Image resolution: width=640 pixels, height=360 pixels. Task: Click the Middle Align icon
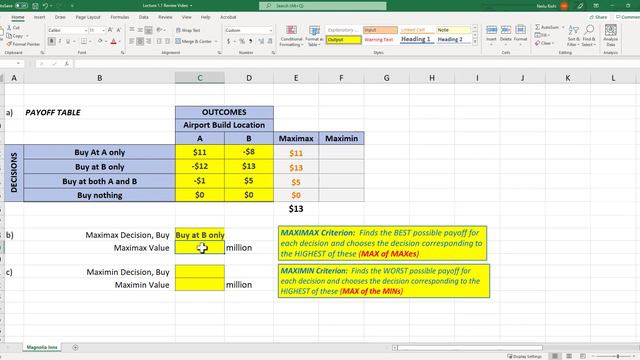point(140,30)
